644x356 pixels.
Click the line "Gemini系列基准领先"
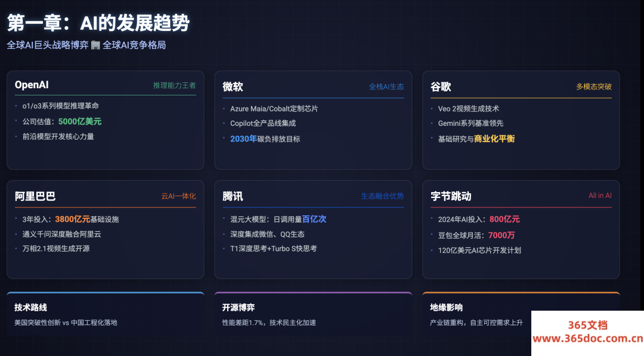click(x=470, y=123)
